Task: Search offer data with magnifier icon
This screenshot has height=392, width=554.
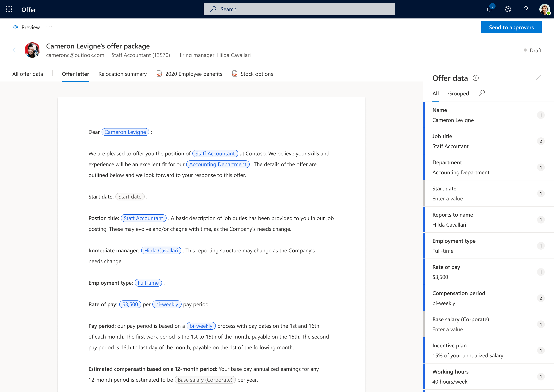Action: click(482, 93)
